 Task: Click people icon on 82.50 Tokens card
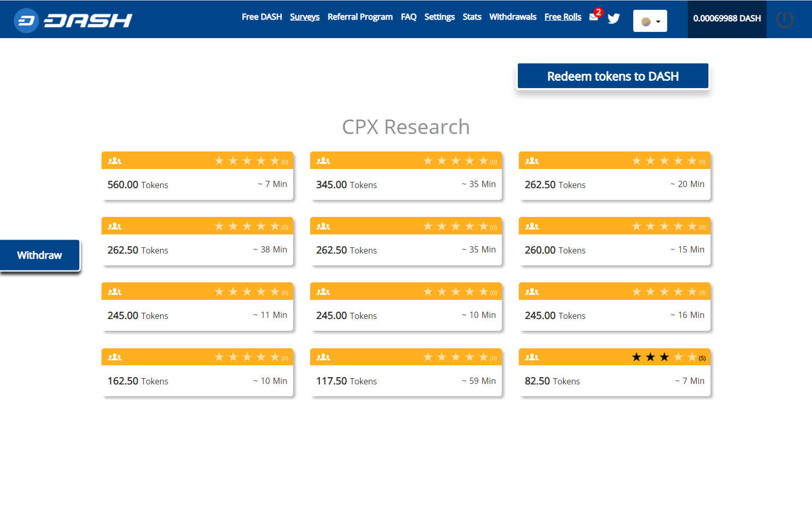pos(532,357)
